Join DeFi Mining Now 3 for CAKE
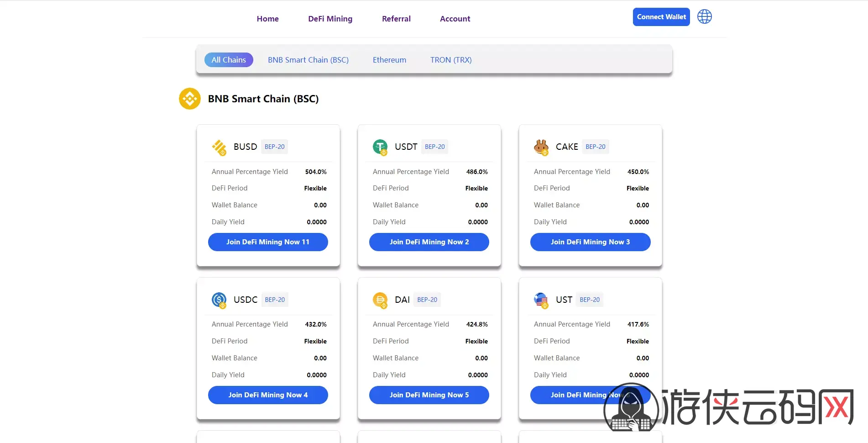The image size is (868, 443). point(590,242)
